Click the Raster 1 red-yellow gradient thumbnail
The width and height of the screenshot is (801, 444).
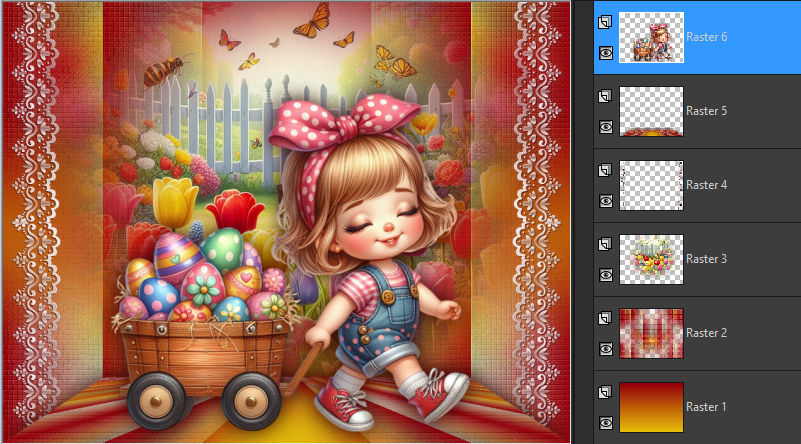(651, 407)
